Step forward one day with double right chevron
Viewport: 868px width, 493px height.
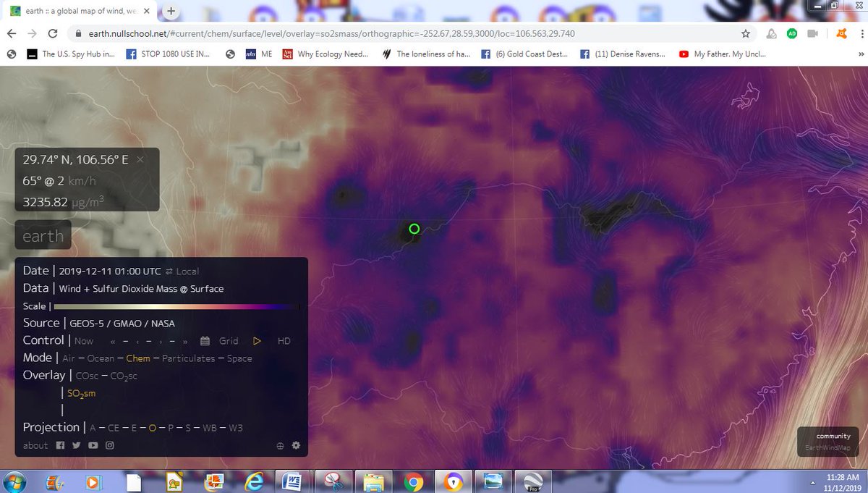pos(186,341)
